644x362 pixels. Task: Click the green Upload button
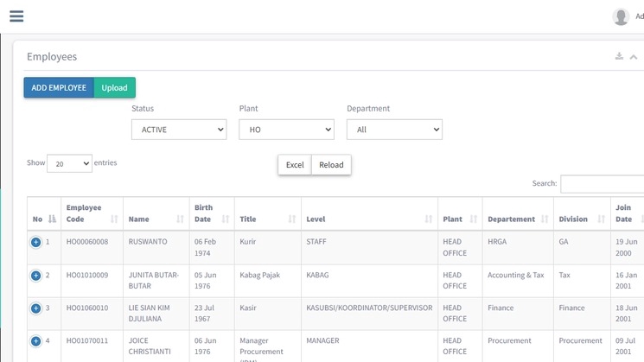click(114, 87)
